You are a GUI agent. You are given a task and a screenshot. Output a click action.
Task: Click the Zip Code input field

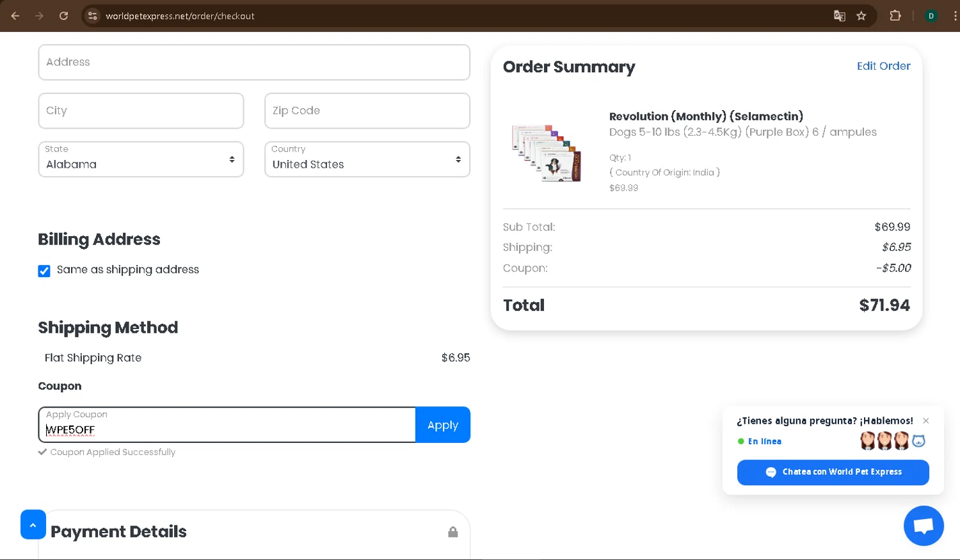[x=367, y=111]
